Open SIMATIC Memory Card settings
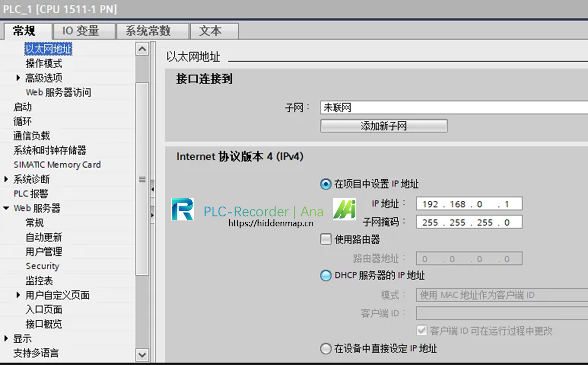 click(x=56, y=165)
